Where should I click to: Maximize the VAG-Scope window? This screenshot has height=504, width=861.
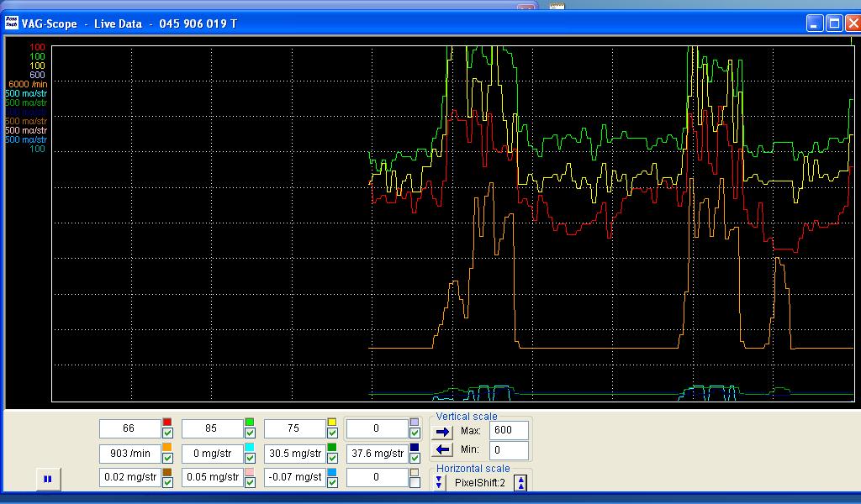834,23
